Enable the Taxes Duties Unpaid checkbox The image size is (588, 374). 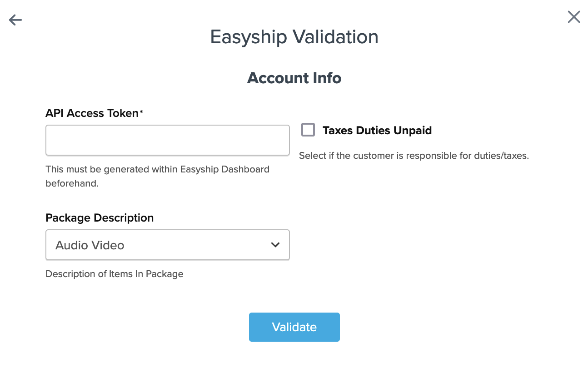click(308, 130)
